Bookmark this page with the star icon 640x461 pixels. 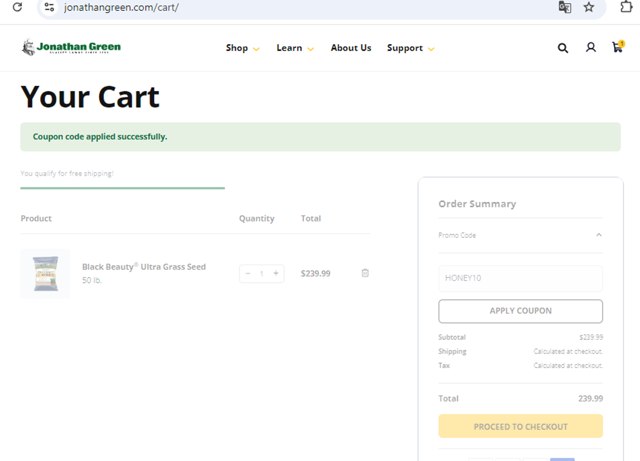tap(589, 7)
